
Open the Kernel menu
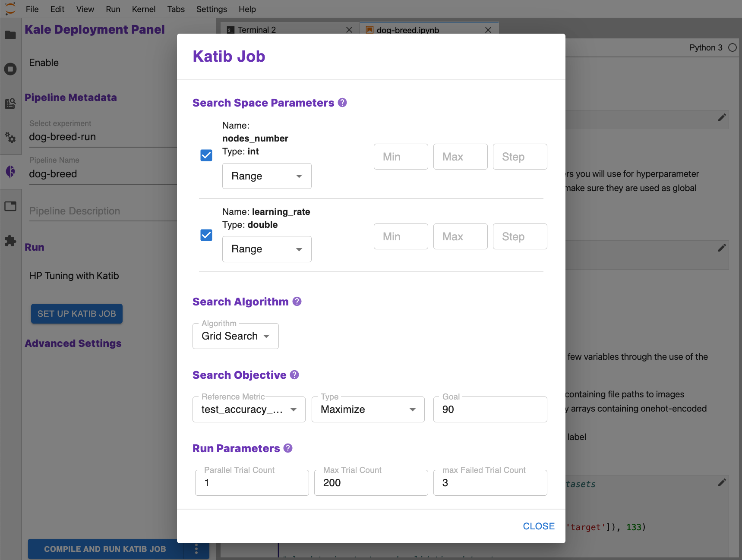[144, 9]
